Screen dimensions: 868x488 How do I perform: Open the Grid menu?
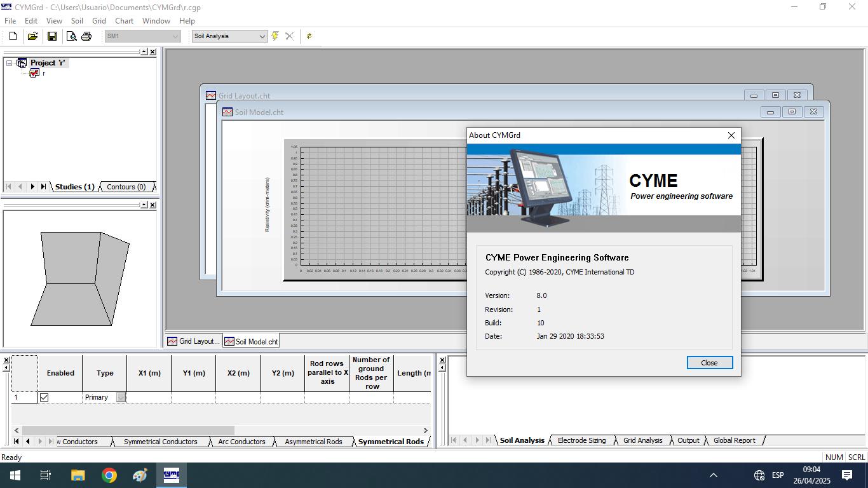(x=99, y=21)
